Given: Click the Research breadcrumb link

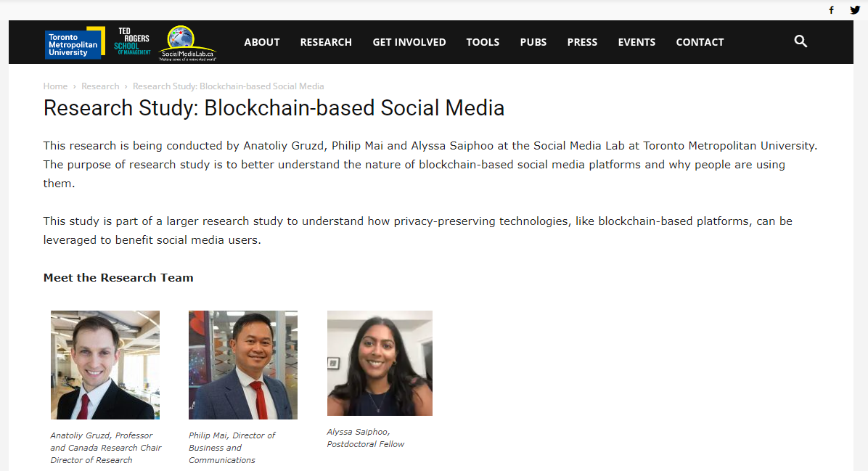Looking at the screenshot, I should 100,86.
